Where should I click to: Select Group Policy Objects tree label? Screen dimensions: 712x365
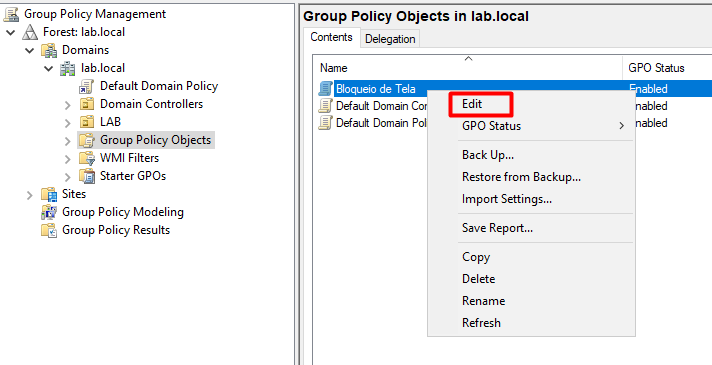(x=155, y=140)
